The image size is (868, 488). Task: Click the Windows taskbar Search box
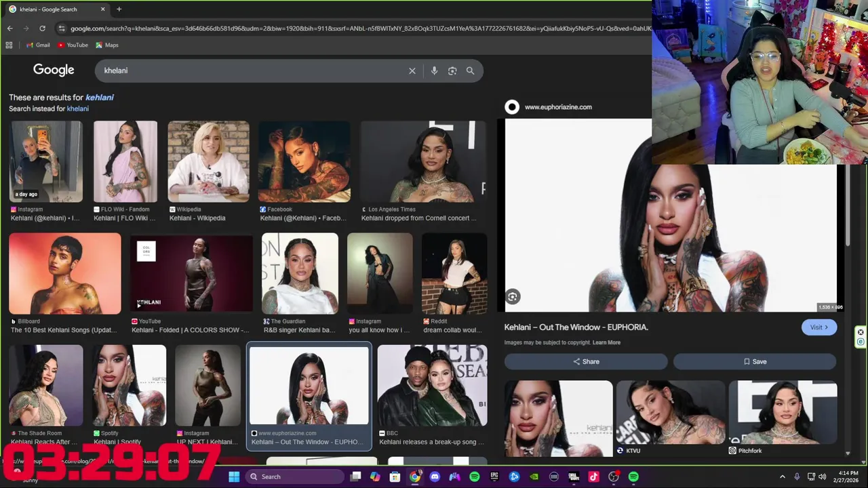[294, 476]
